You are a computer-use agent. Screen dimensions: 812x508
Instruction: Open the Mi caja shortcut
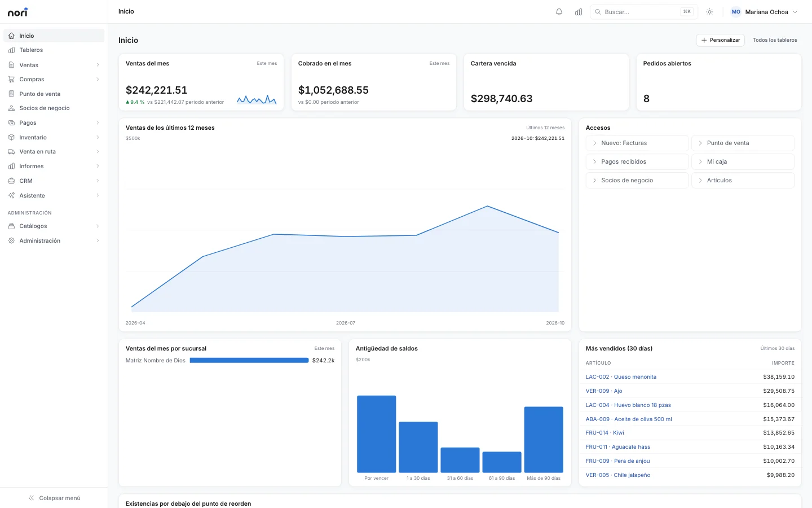pyautogui.click(x=743, y=161)
